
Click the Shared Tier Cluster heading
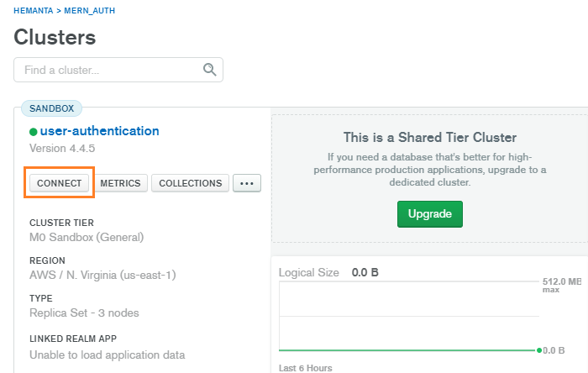click(429, 137)
